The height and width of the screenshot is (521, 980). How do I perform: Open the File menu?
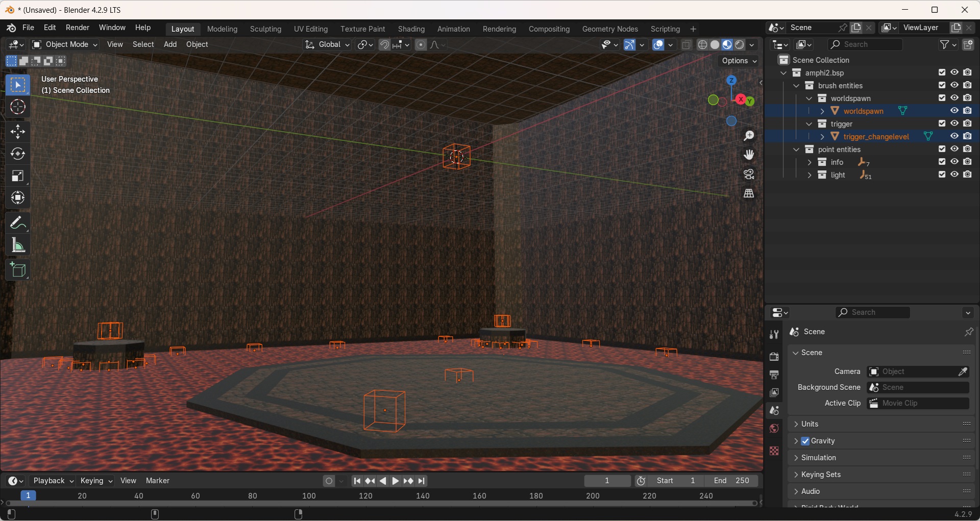tap(29, 28)
